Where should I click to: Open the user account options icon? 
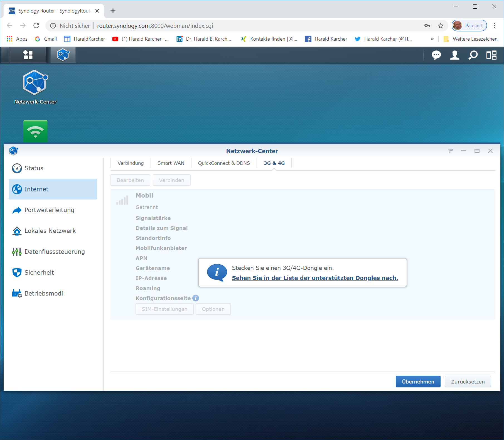point(454,55)
